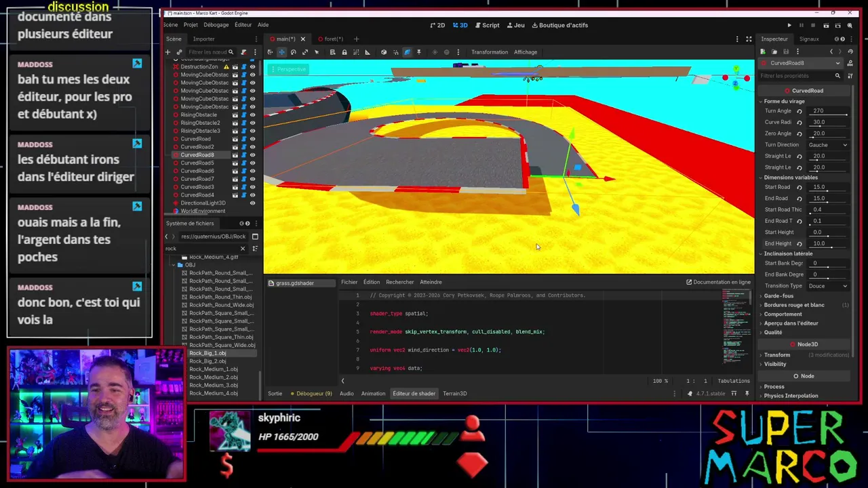
Task: Toggle visibility of CurvedRoad4 node
Action: click(x=252, y=195)
